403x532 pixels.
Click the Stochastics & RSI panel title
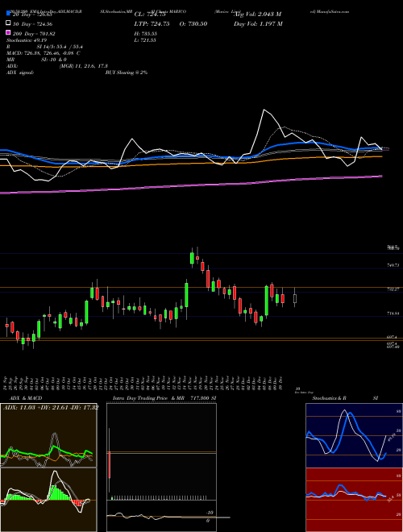point(345,398)
